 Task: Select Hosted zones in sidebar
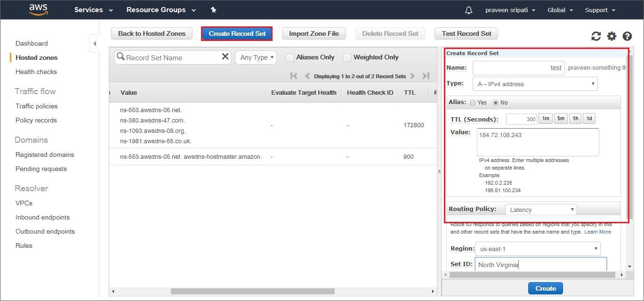coord(36,57)
